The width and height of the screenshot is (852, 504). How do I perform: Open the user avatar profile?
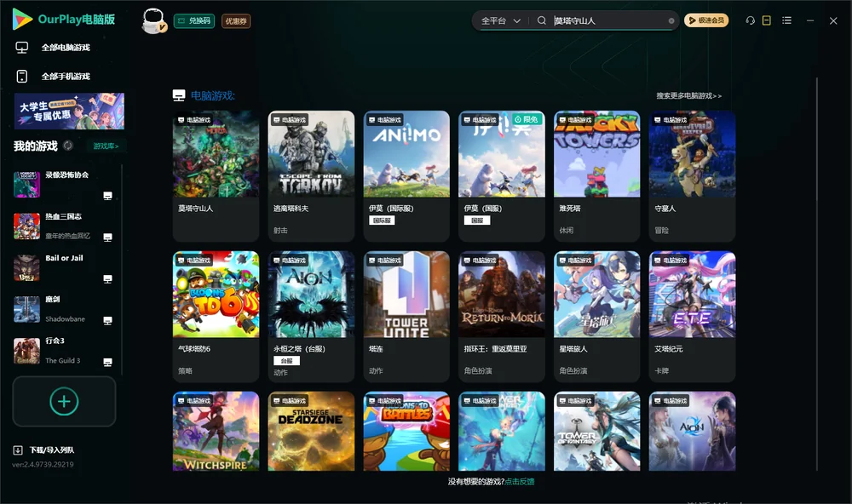pos(153,21)
